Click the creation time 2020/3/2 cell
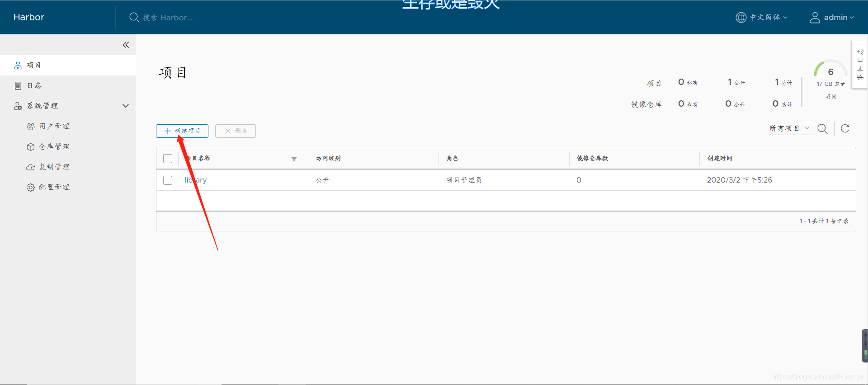The image size is (868, 385). click(740, 180)
